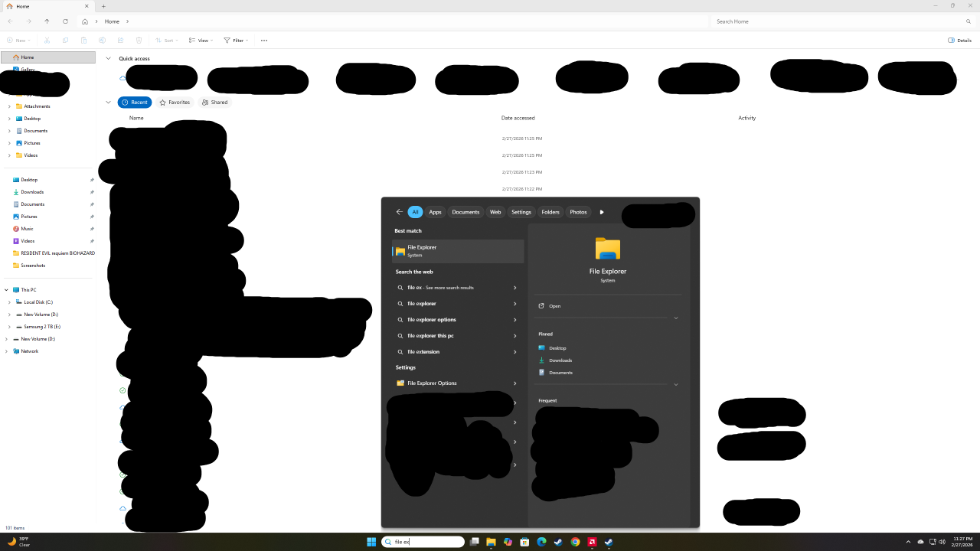Switch to the Apps search filter tab
Image resolution: width=980 pixels, height=551 pixels.
pos(435,212)
